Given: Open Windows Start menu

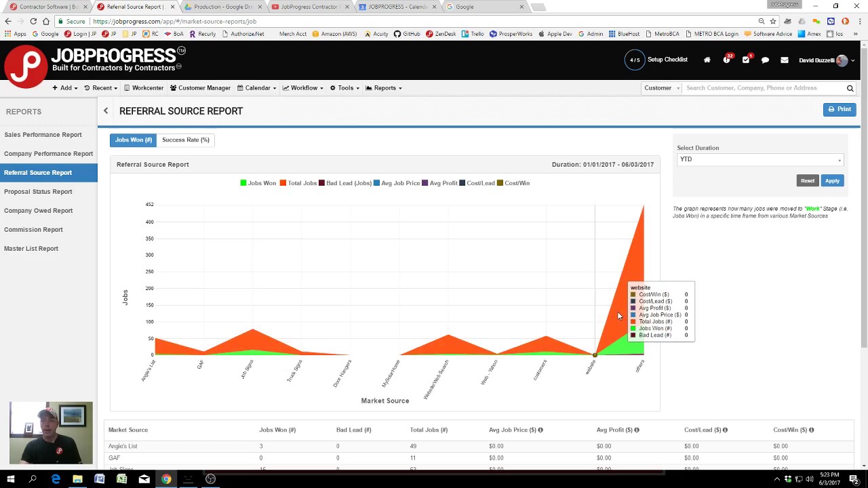Looking at the screenshot, I should point(10,479).
